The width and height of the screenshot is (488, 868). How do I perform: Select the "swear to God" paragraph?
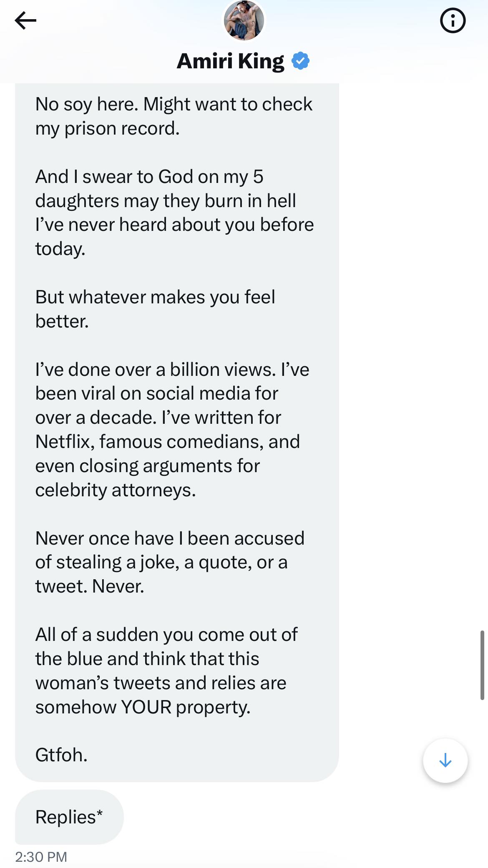pyautogui.click(x=174, y=213)
